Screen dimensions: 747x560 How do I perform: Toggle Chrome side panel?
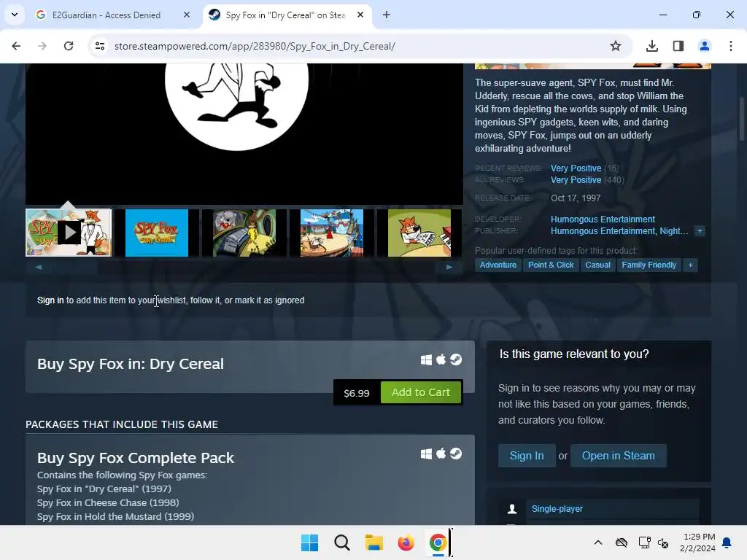pos(678,46)
